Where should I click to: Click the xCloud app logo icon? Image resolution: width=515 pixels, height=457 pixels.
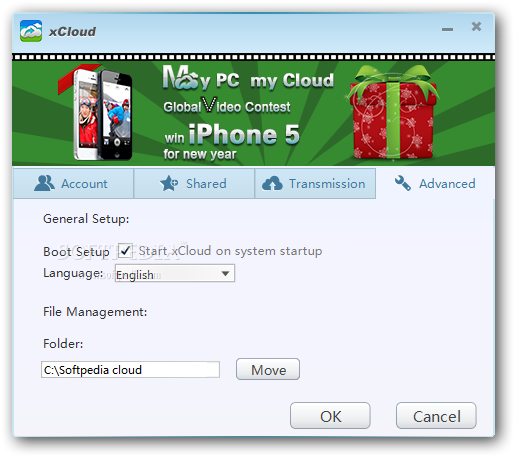[x=31, y=31]
